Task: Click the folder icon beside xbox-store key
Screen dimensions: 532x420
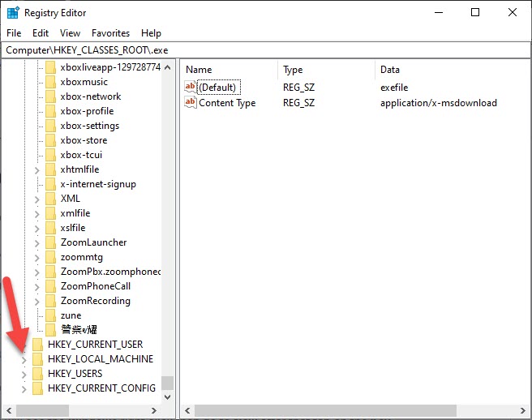Action: click(x=51, y=140)
